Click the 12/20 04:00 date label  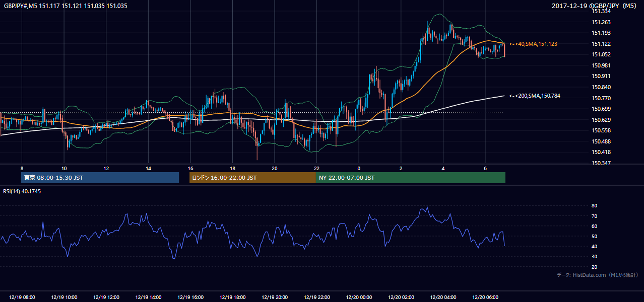click(443, 297)
